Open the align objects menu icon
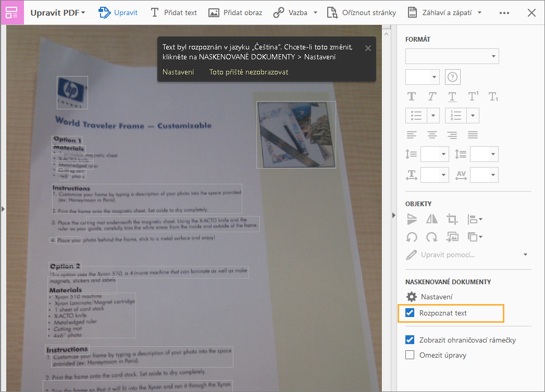The image size is (545, 392). coord(475,219)
